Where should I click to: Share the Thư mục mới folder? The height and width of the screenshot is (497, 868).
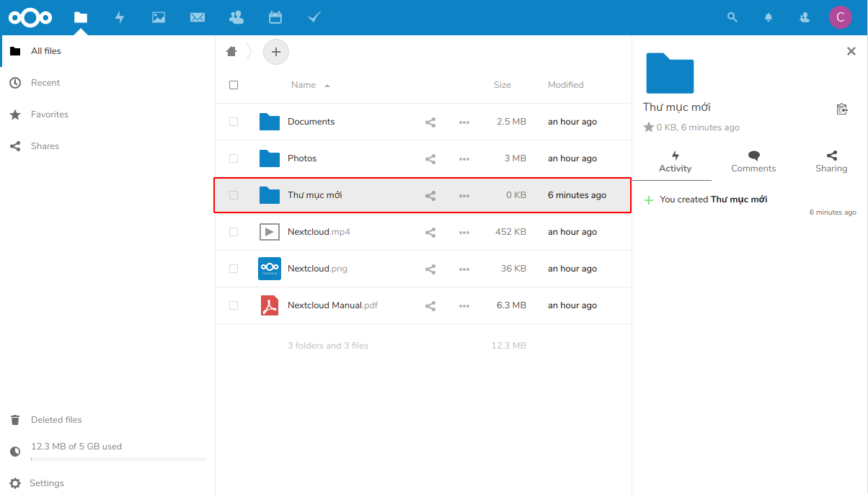430,196
